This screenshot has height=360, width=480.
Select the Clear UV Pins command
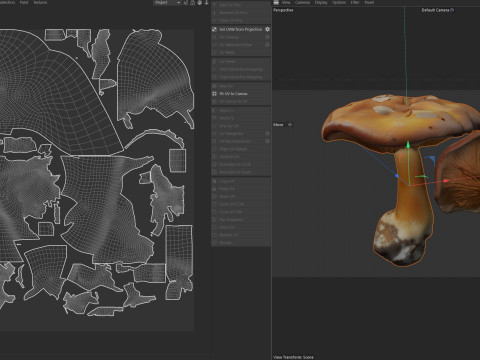pyautogui.click(x=241, y=20)
